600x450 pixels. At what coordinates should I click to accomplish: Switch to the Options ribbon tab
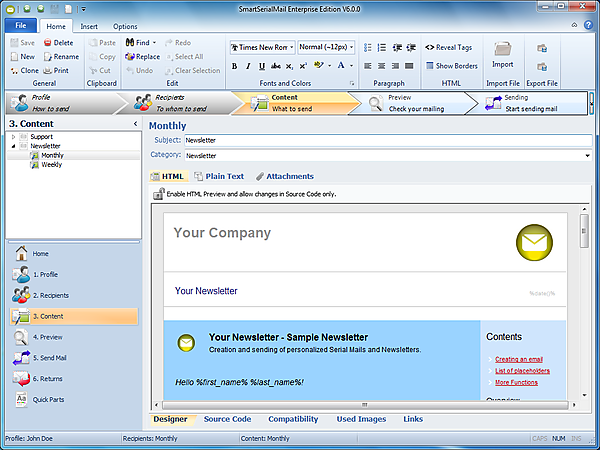pyautogui.click(x=125, y=26)
